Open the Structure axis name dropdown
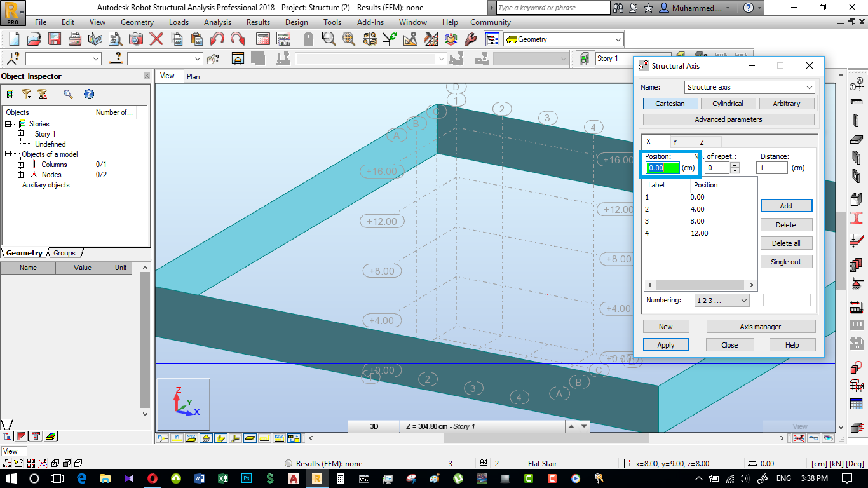Image resolution: width=868 pixels, height=488 pixels. pos(810,87)
